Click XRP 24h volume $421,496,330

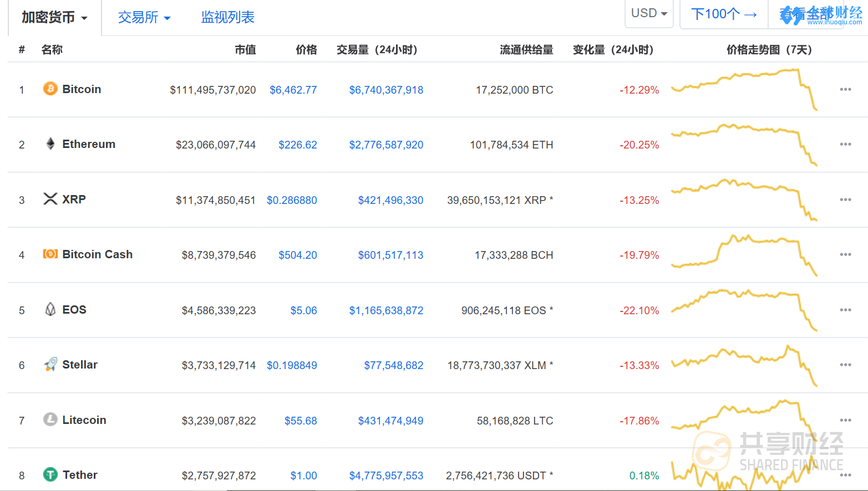tap(390, 200)
